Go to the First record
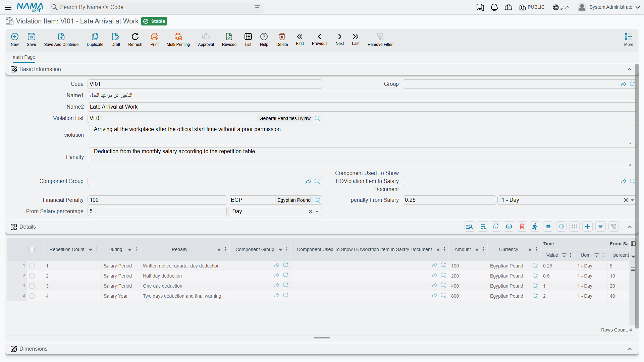Image resolution: width=644 pixels, height=362 pixels. [x=300, y=39]
